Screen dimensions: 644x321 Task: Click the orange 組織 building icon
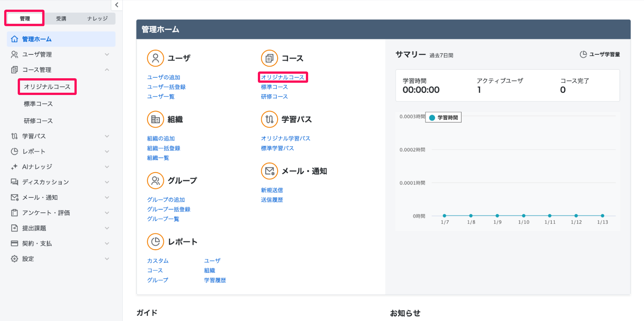coord(156,119)
